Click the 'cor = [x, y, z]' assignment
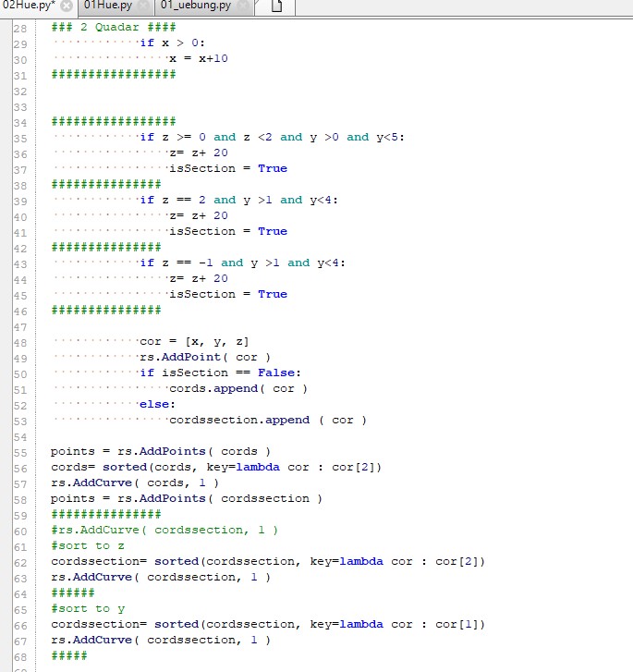 pos(194,342)
